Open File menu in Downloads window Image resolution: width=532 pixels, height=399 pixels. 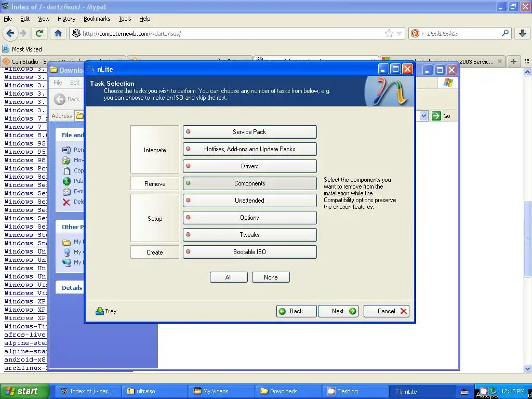pyautogui.click(x=58, y=83)
